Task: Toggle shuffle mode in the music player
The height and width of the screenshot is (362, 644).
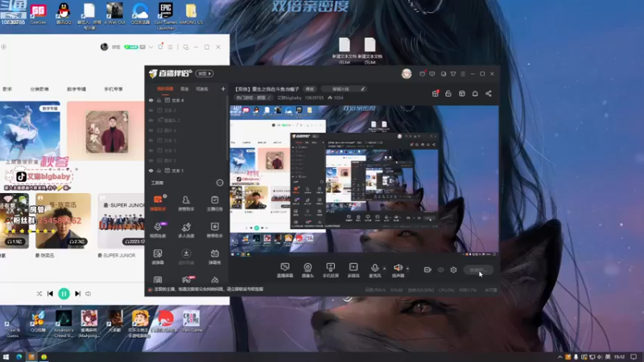Action: [39, 294]
